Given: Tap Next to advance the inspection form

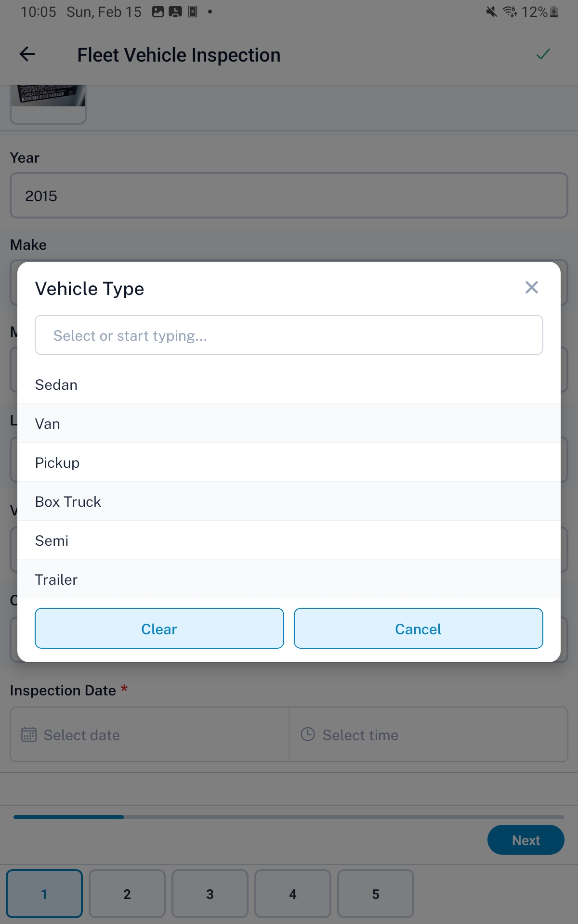Looking at the screenshot, I should click(526, 840).
